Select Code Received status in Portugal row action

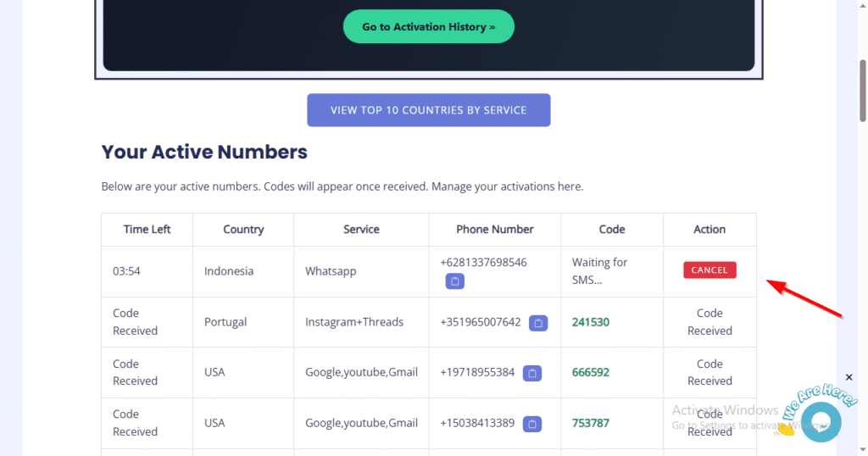point(709,322)
